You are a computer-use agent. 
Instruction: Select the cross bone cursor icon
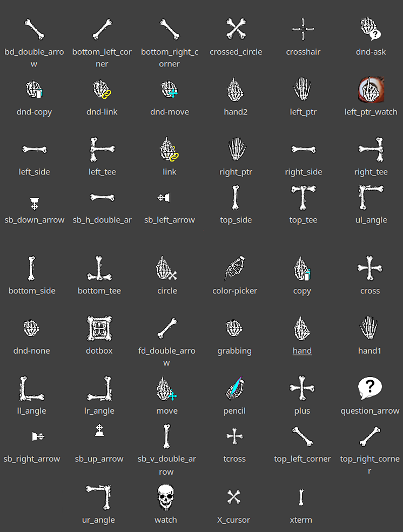point(370,268)
